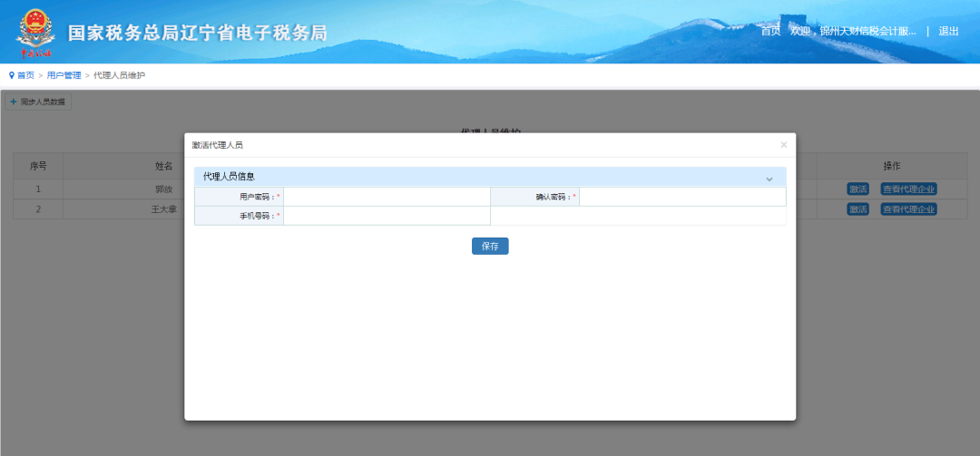Click the plus icon on 同步人员数据
Screen dimensions: 980x456
[13, 102]
